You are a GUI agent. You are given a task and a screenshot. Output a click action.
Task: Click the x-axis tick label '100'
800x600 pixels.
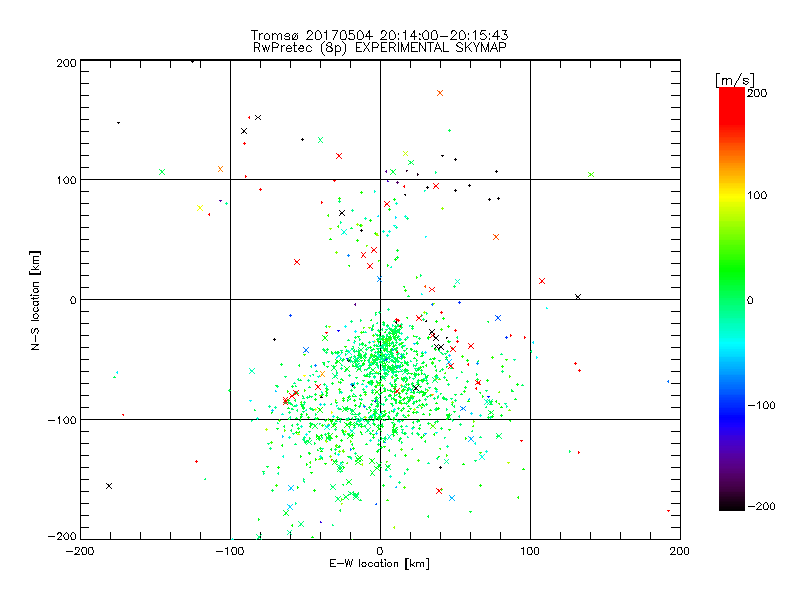pos(530,551)
